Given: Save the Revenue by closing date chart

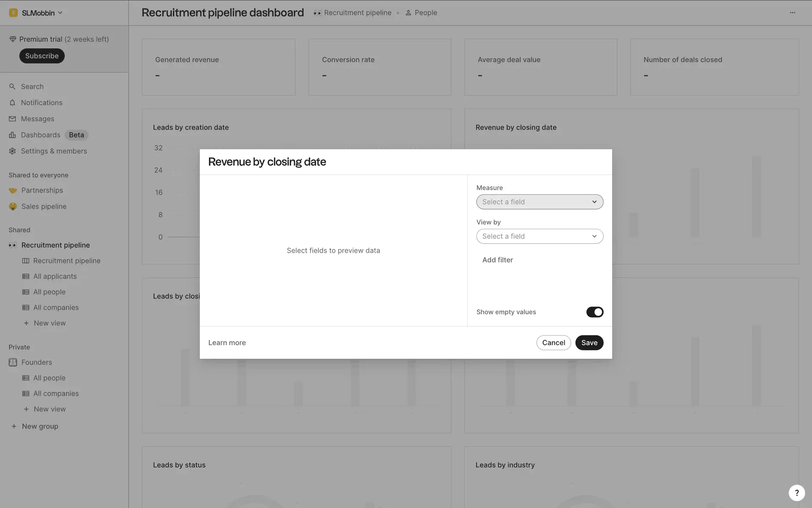Looking at the screenshot, I should coord(589,343).
